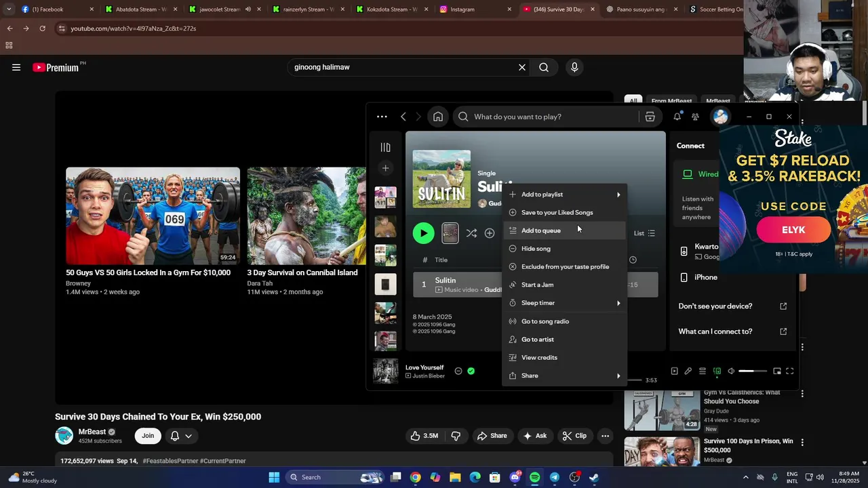Add Sulitin to library with plus circle
The height and width of the screenshot is (488, 868).
[x=490, y=233]
